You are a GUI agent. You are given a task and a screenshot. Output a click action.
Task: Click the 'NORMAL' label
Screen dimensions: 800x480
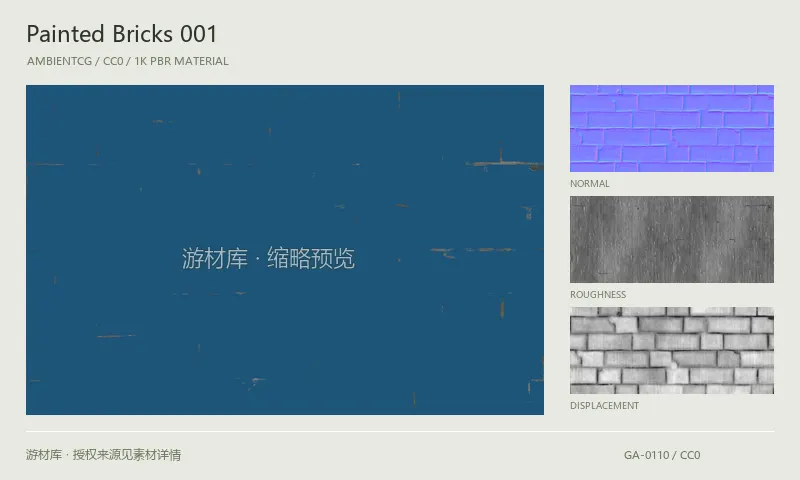tap(589, 184)
